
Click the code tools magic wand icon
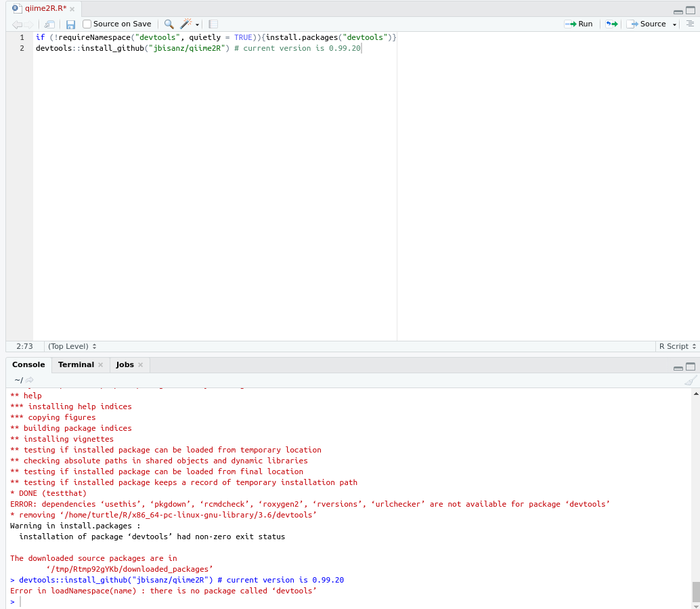(186, 24)
